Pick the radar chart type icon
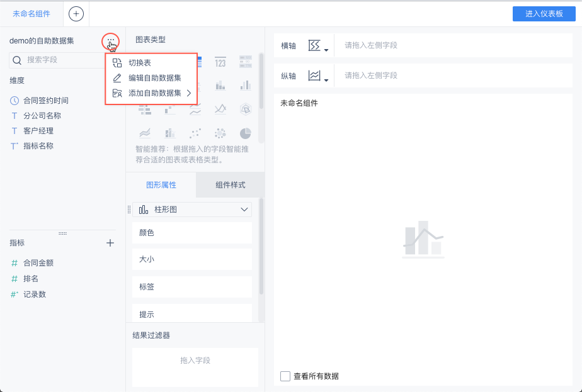The width and height of the screenshot is (582, 392). pos(246,109)
